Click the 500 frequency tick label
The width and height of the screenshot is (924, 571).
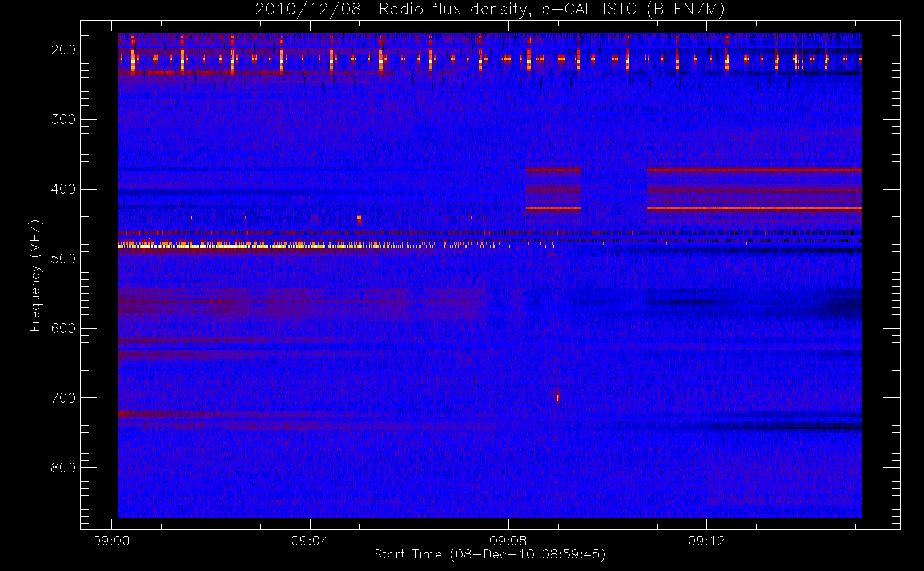63,259
